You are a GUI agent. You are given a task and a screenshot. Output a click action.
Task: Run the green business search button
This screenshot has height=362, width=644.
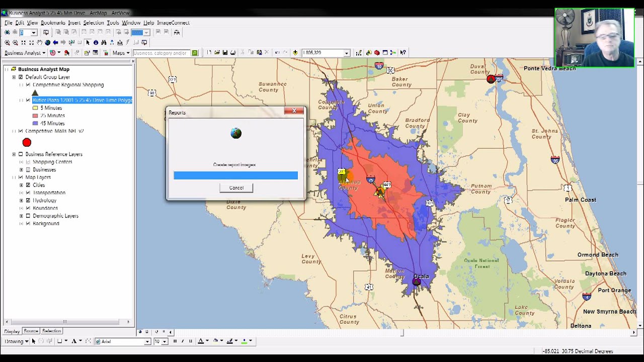click(195, 53)
